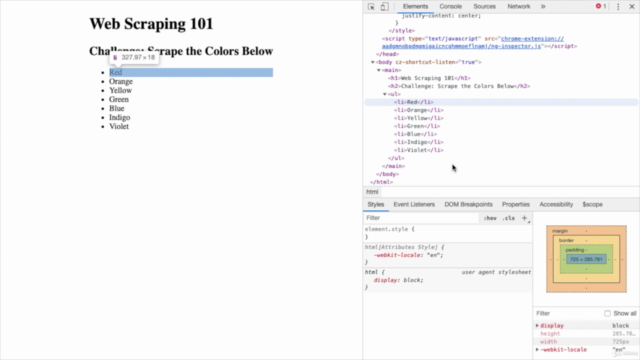Click the Orange list item on page

[x=121, y=82]
